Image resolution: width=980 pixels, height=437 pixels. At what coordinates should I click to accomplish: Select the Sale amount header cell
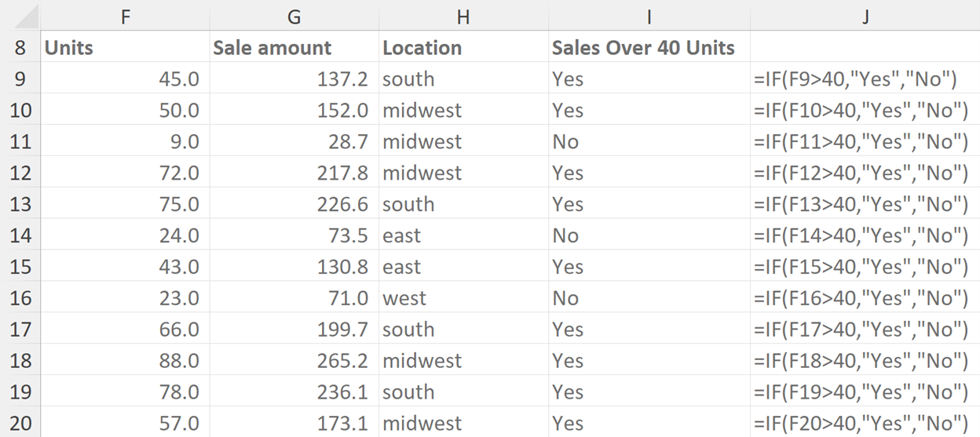click(294, 48)
